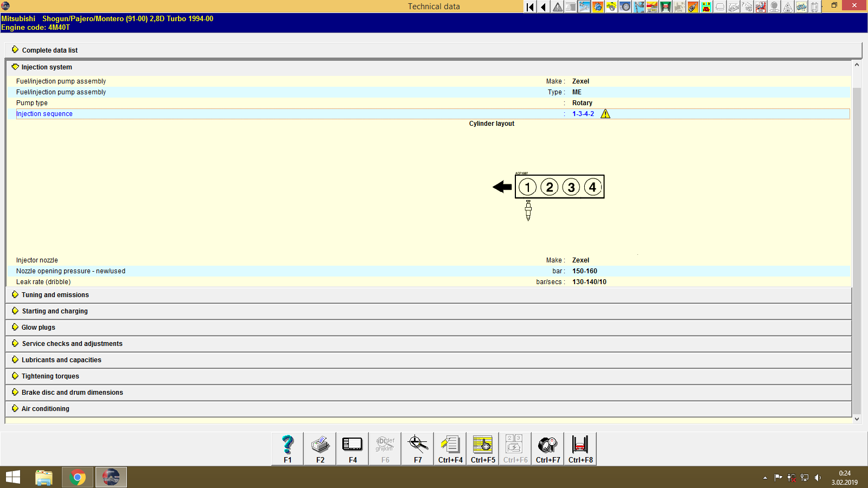Click the wheel icon in the top toolbar
This screenshot has width=868, height=488.
coord(625,7)
